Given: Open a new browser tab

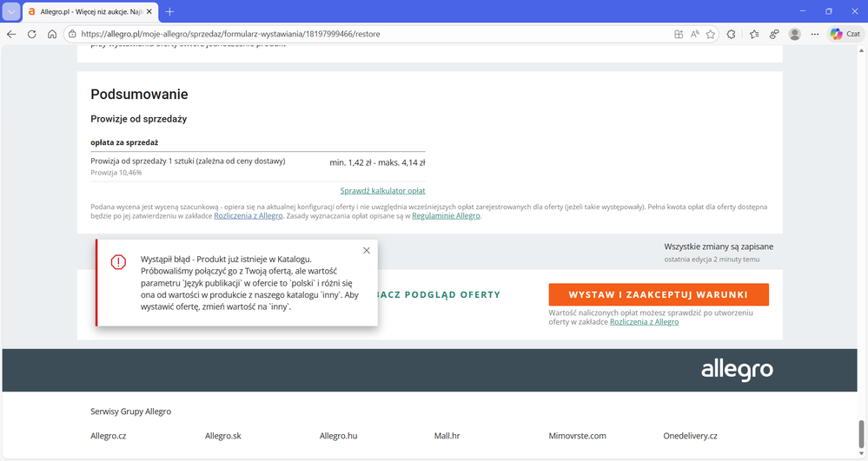Looking at the screenshot, I should [169, 11].
